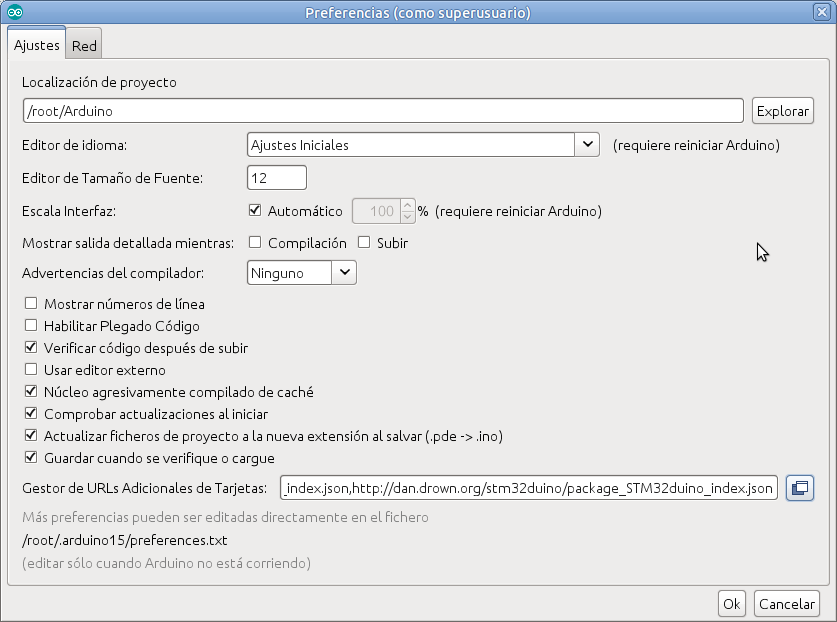Viewport: 837px width, 622px height.
Task: Click the Arduino logo in title bar
Action: [x=14, y=12]
